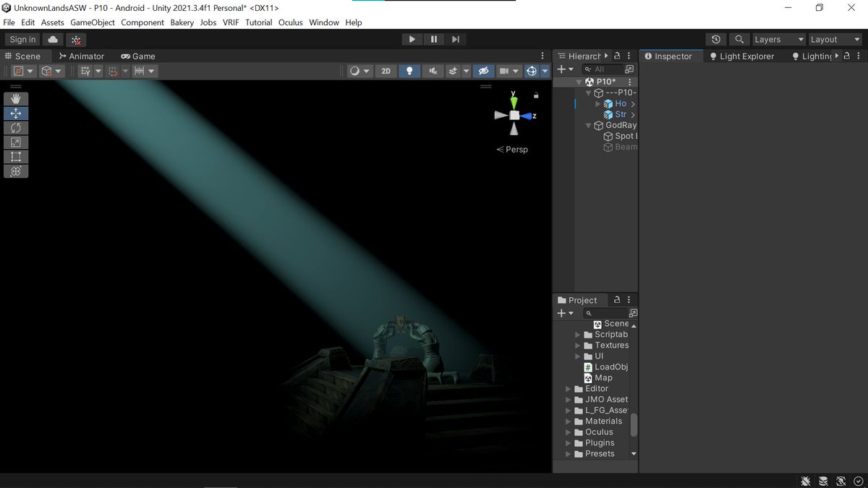
Task: Select the Scale tool
Action: pos(16,142)
